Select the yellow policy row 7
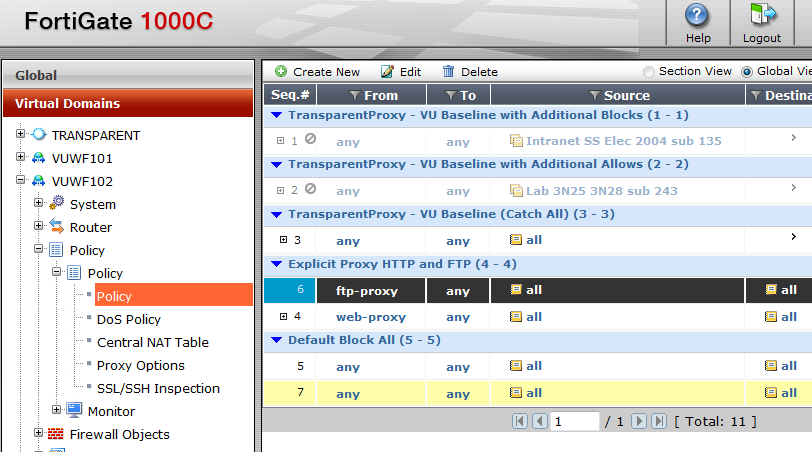The height and width of the screenshot is (452, 812). [538, 393]
